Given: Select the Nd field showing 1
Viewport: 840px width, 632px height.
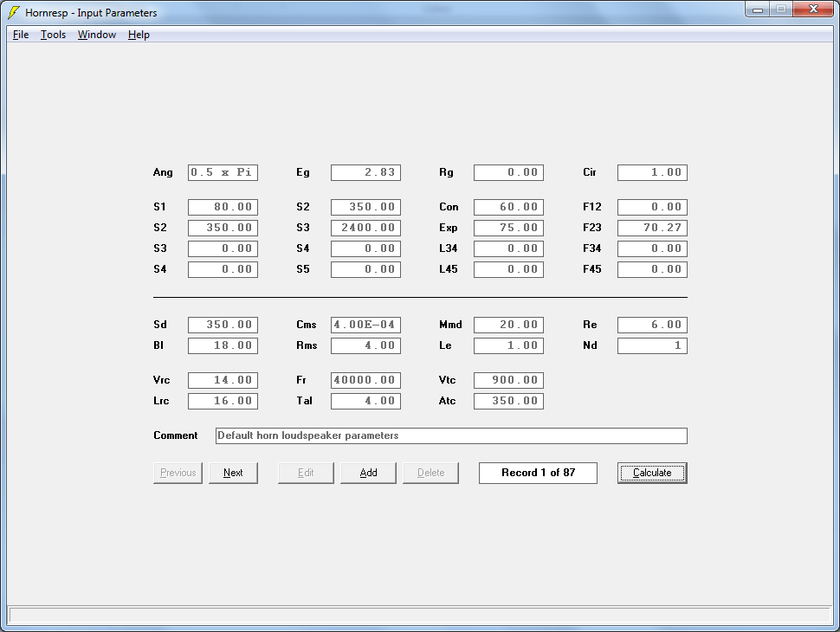Looking at the screenshot, I should click(x=652, y=345).
